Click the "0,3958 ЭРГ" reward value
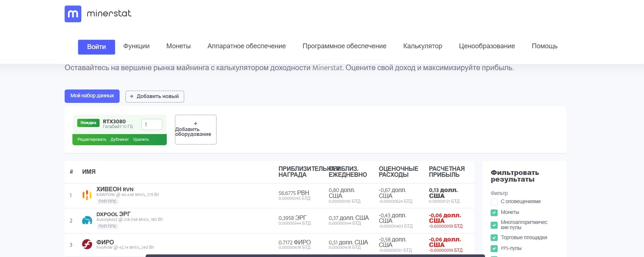The height and width of the screenshot is (257, 644). [x=293, y=218]
